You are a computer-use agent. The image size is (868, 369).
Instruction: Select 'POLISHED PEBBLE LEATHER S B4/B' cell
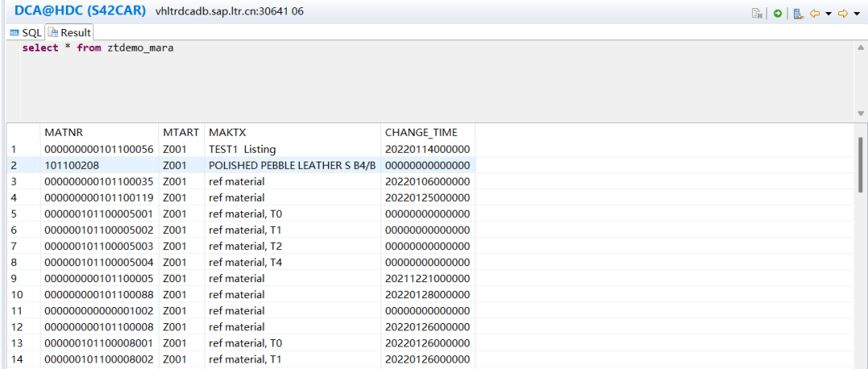293,165
